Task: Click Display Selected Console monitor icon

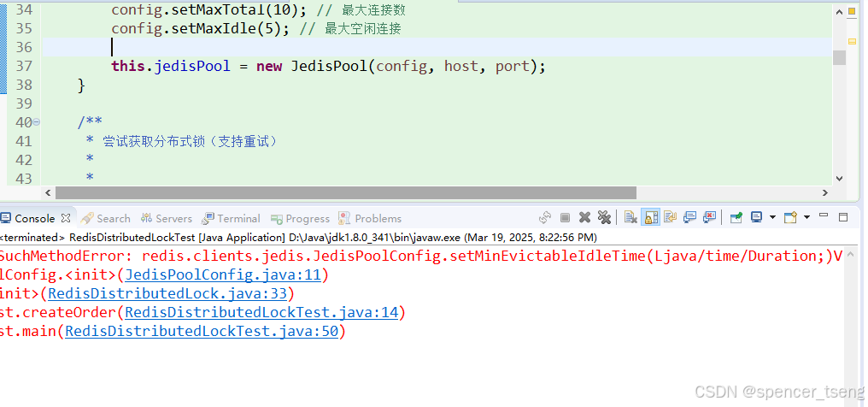Action: pyautogui.click(x=757, y=217)
